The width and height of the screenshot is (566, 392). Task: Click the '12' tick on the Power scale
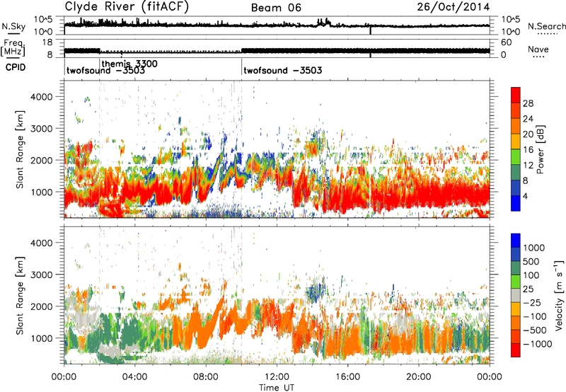click(528, 166)
